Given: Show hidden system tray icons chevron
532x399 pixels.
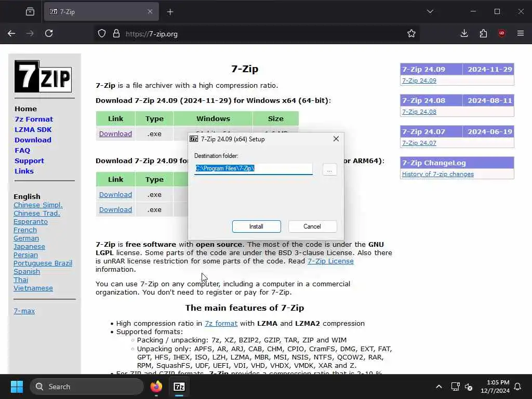Looking at the screenshot, I should click(x=438, y=387).
